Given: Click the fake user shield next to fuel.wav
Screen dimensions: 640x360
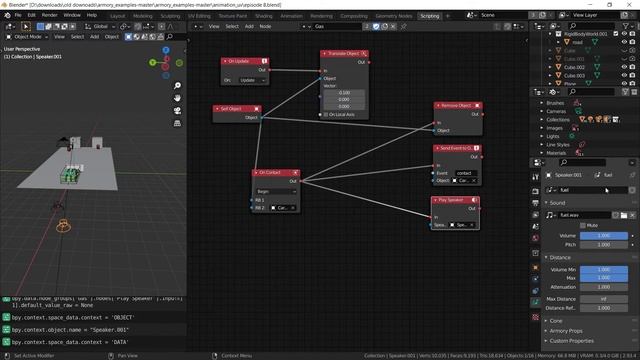Looking at the screenshot, I should click(x=615, y=215).
